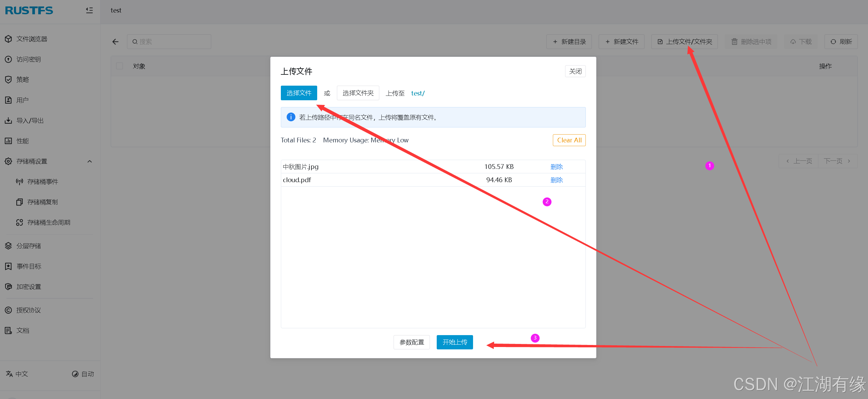Open Bucket Replication (存储桶复制) menu item
Screen dimensions: 868x399
click(x=42, y=202)
